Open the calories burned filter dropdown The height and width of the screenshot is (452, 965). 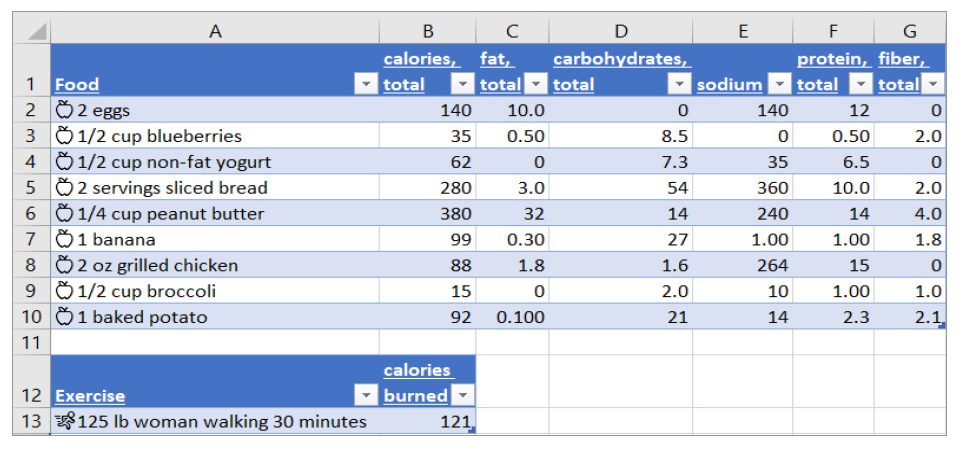(x=462, y=396)
